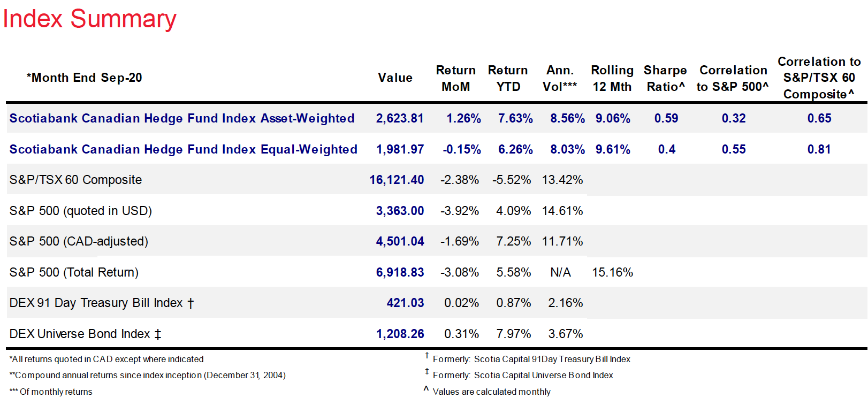This screenshot has height=398, width=868.
Task: Click the Return MoM column header
Action: (x=455, y=79)
